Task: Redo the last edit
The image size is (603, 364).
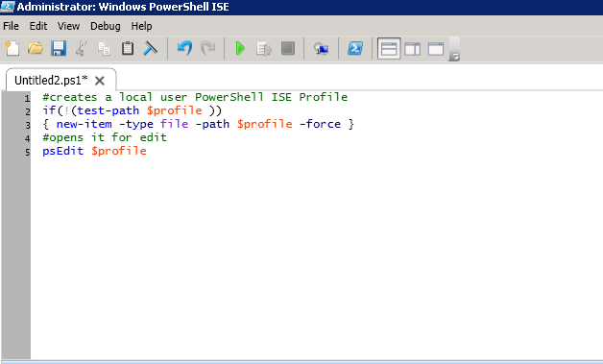Action: click(208, 48)
